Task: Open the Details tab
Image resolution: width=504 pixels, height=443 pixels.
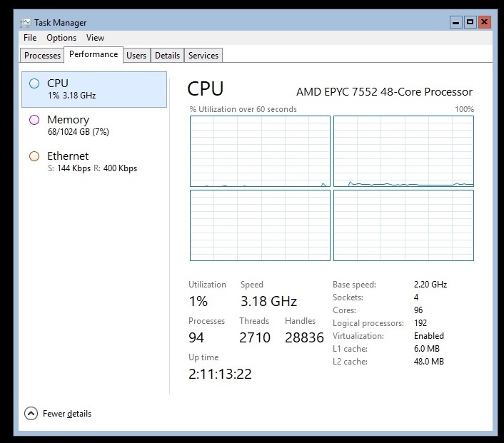Action: pyautogui.click(x=167, y=55)
